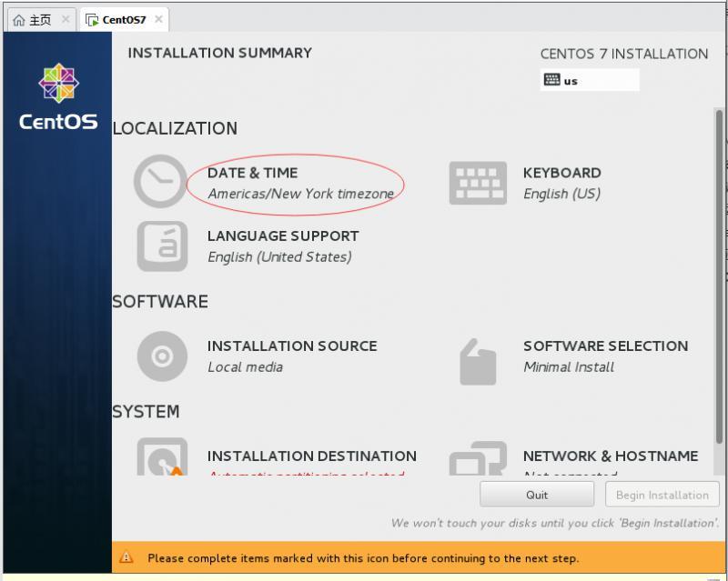
Task: Click the Installation Source disc icon
Action: pyautogui.click(x=163, y=356)
